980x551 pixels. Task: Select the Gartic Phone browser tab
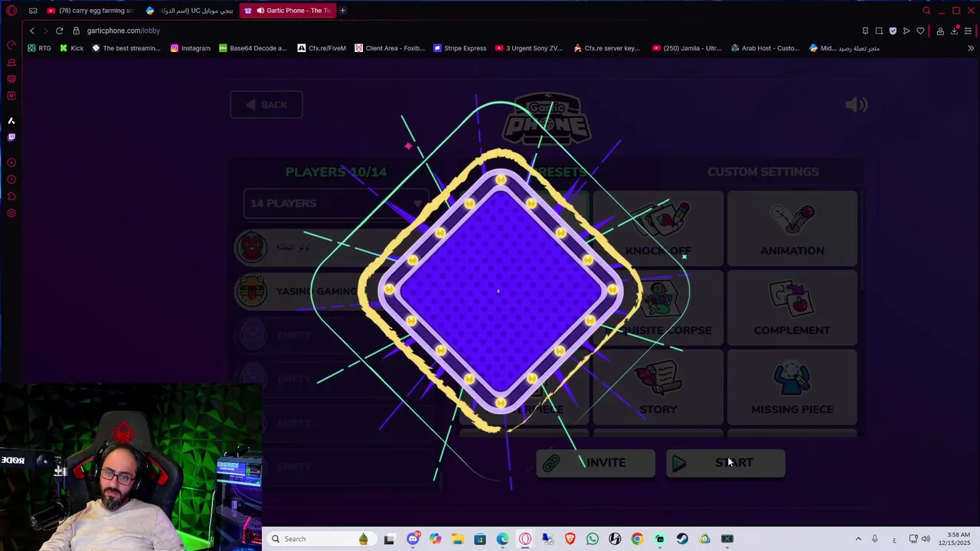pyautogui.click(x=289, y=11)
